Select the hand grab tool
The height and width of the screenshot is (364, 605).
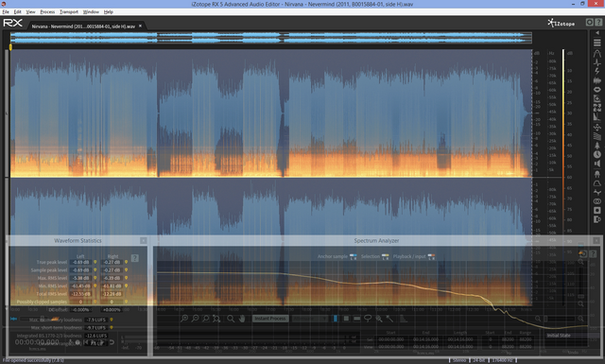click(242, 319)
